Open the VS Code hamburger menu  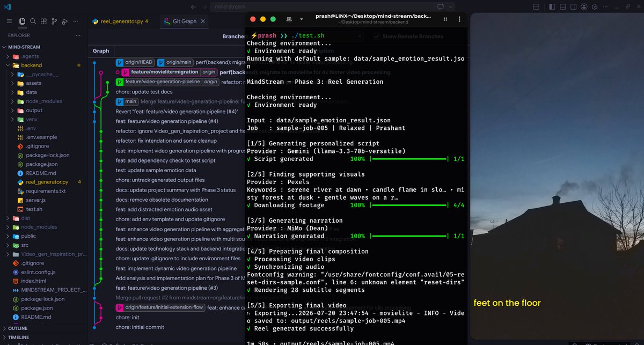point(9,21)
